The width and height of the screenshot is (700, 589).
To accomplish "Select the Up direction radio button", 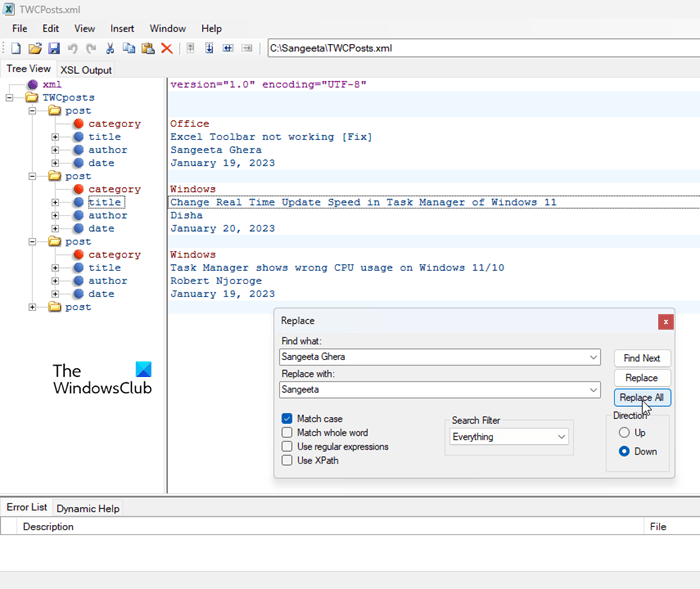I will (x=624, y=432).
